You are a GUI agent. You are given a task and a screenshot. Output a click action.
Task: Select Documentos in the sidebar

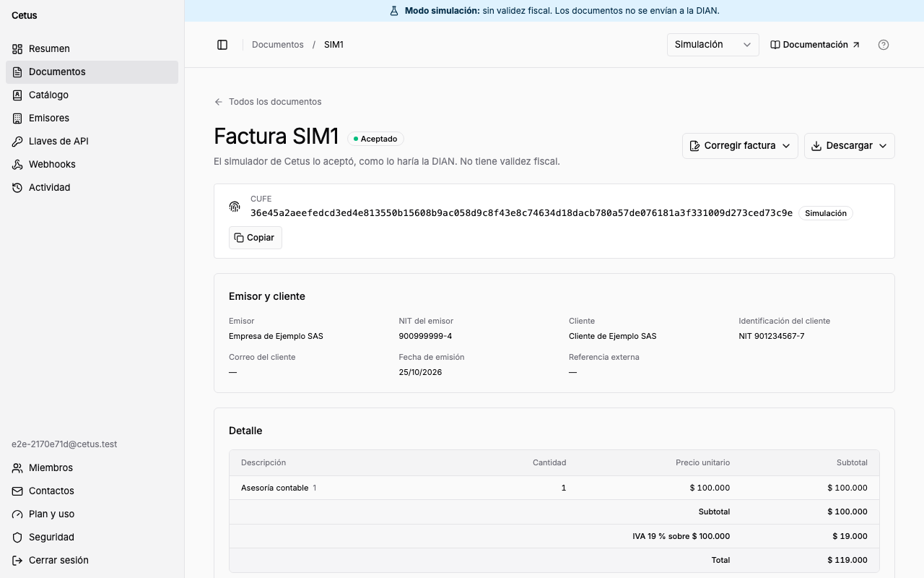click(x=92, y=72)
